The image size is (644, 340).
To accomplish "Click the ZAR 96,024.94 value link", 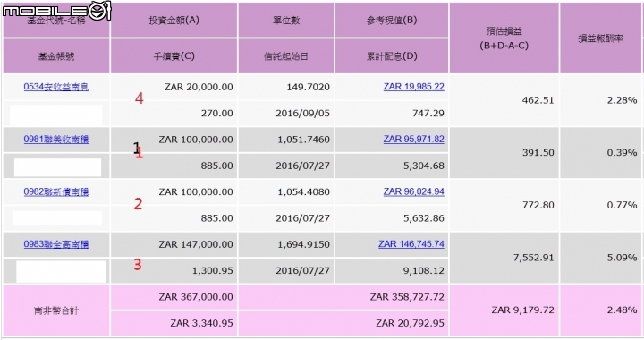I will 413,191.
